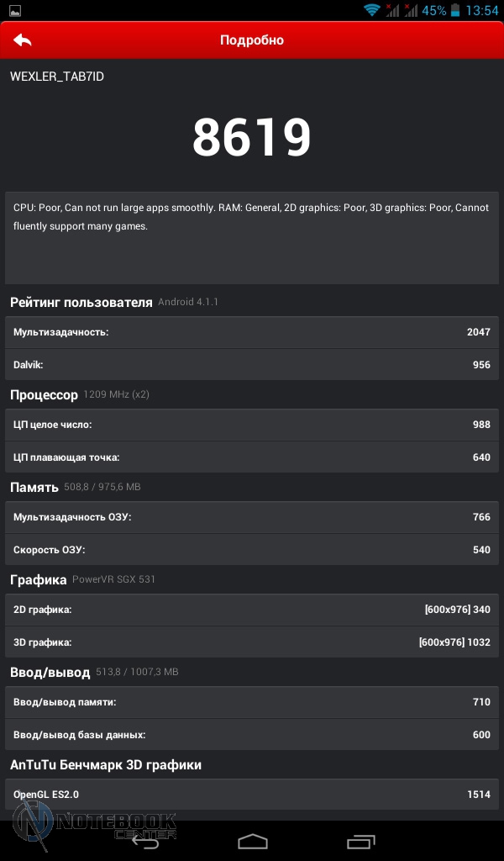This screenshot has height=861, width=504.
Task: Tap the 3D графика result row
Action: [x=252, y=642]
